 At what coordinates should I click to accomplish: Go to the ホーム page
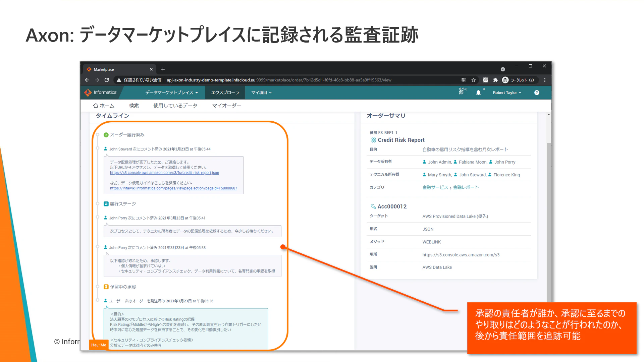point(104,106)
